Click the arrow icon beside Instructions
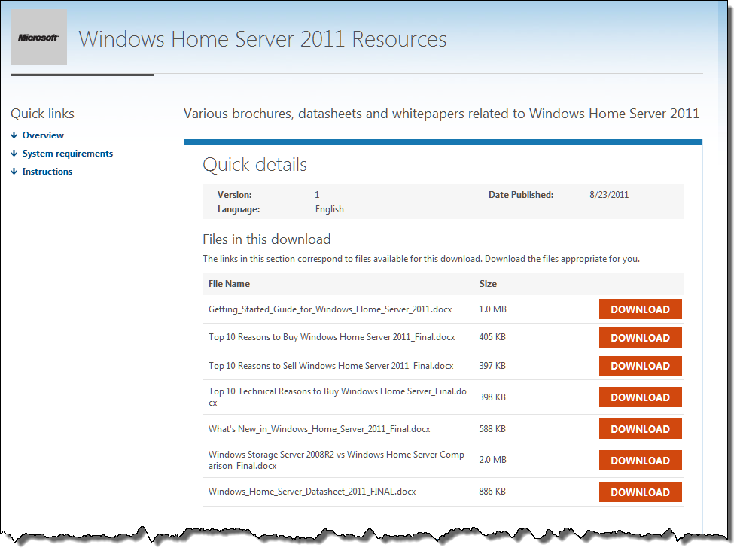Screen dimensions: 740x560 [x=14, y=172]
